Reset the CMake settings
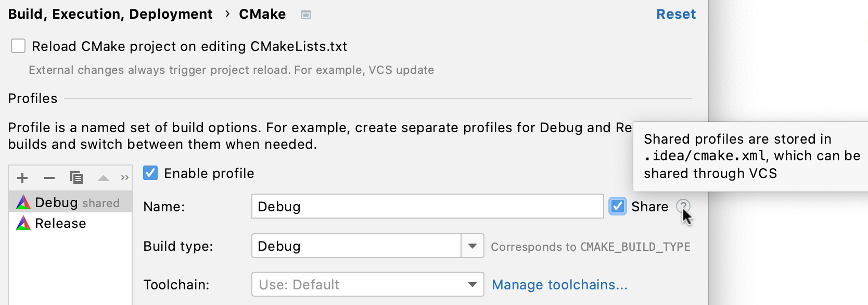The width and height of the screenshot is (868, 305). (x=676, y=14)
